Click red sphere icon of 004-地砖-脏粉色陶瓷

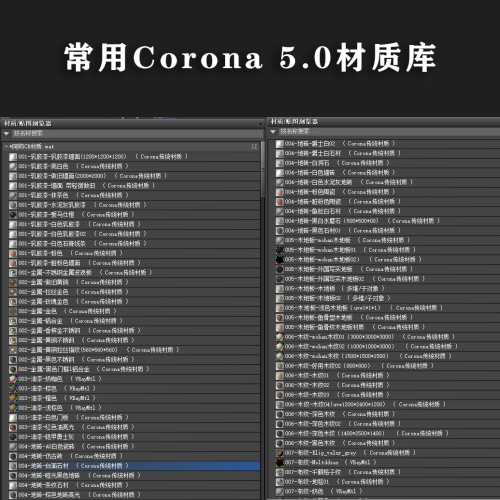[280, 202]
